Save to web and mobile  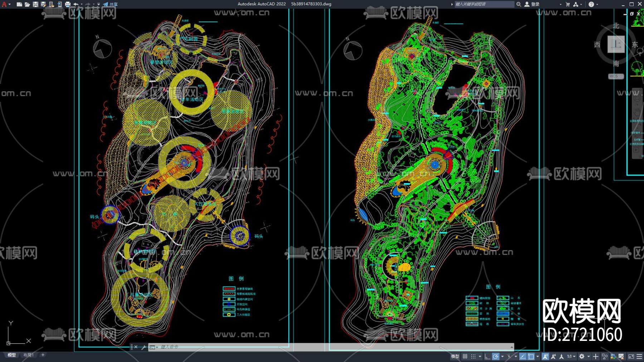[x=59, y=4]
